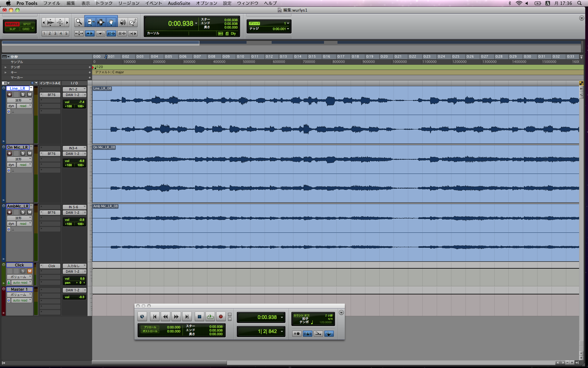Toggle Link Track and Edit Selection
This screenshot has height=368, width=588.
coord(122,33)
